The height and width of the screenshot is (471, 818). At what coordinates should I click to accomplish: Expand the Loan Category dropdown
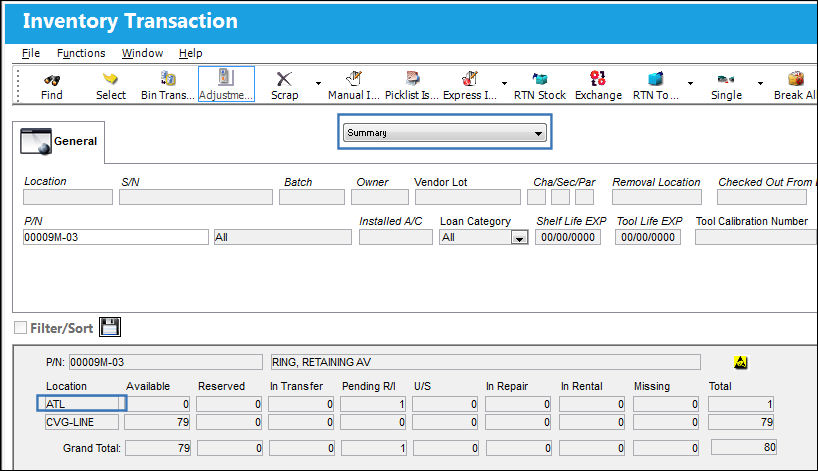(x=519, y=238)
